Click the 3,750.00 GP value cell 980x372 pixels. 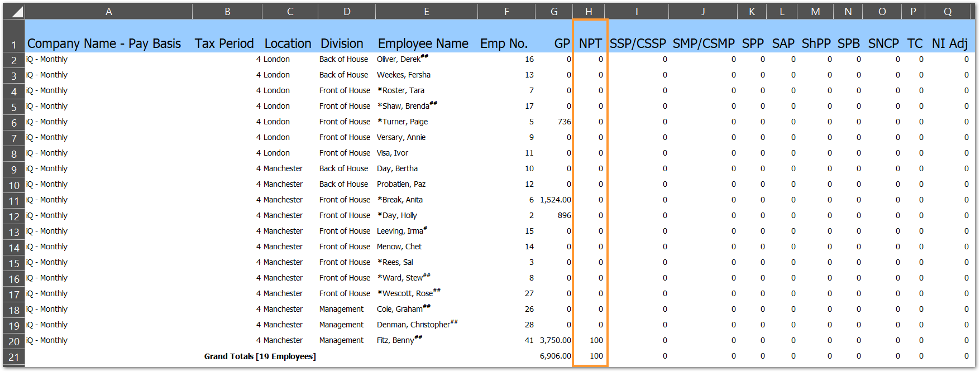coord(555,340)
